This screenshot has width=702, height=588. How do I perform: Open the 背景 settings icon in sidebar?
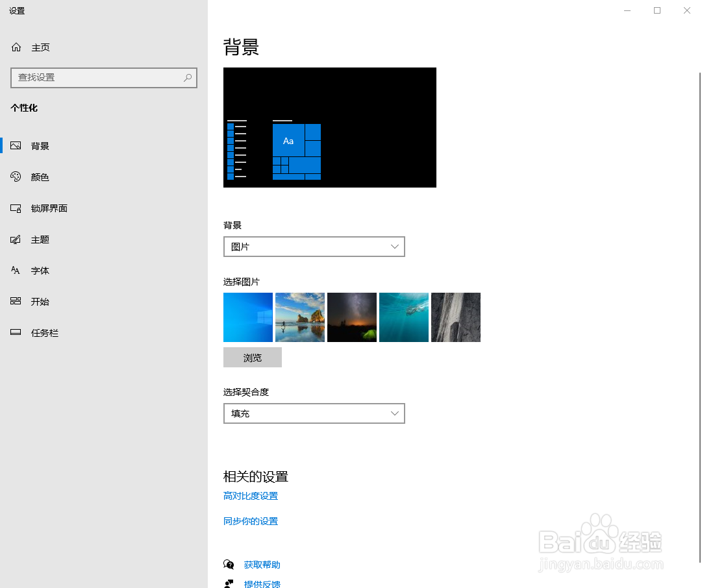(x=16, y=145)
